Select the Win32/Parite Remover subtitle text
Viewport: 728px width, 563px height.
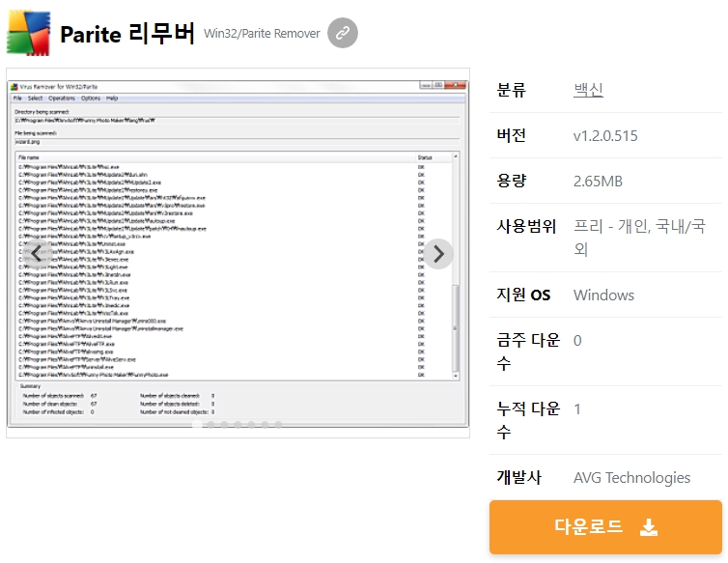pyautogui.click(x=262, y=34)
